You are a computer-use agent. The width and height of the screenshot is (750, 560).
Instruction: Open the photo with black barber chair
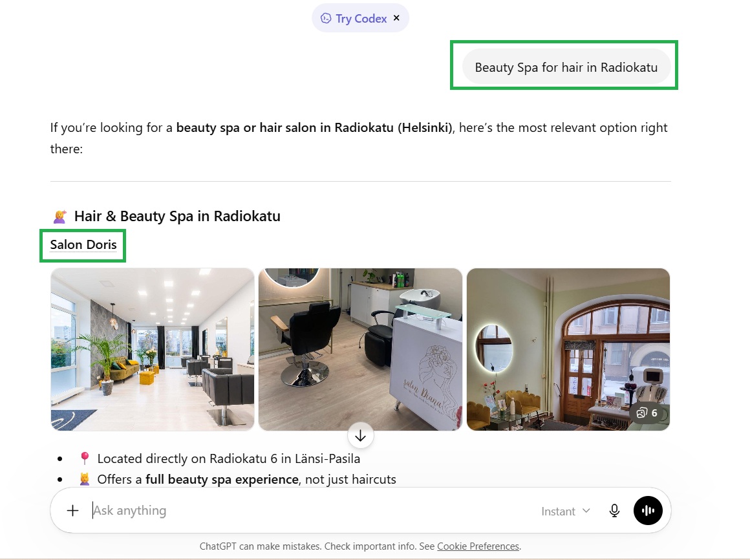[x=360, y=349]
